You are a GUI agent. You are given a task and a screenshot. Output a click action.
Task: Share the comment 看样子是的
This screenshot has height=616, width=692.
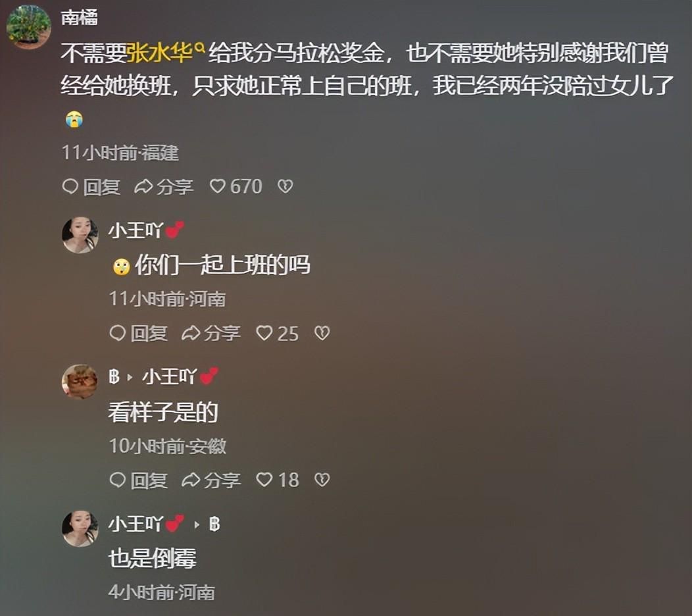click(211, 480)
